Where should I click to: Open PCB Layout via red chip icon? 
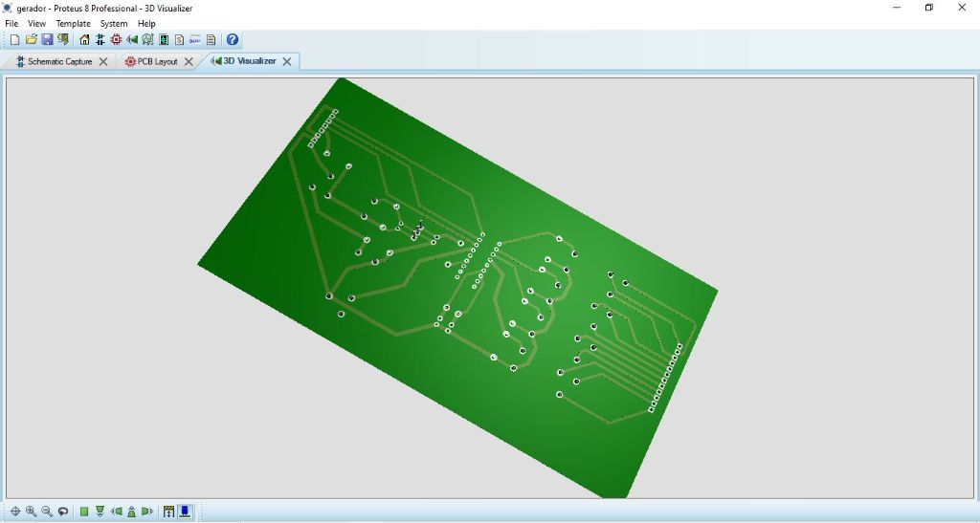click(116, 40)
